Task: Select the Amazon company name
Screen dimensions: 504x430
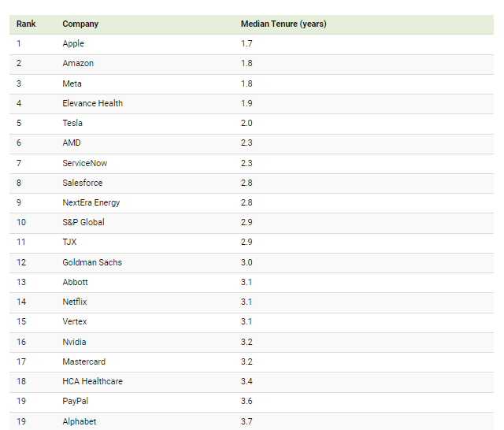Action: 78,64
